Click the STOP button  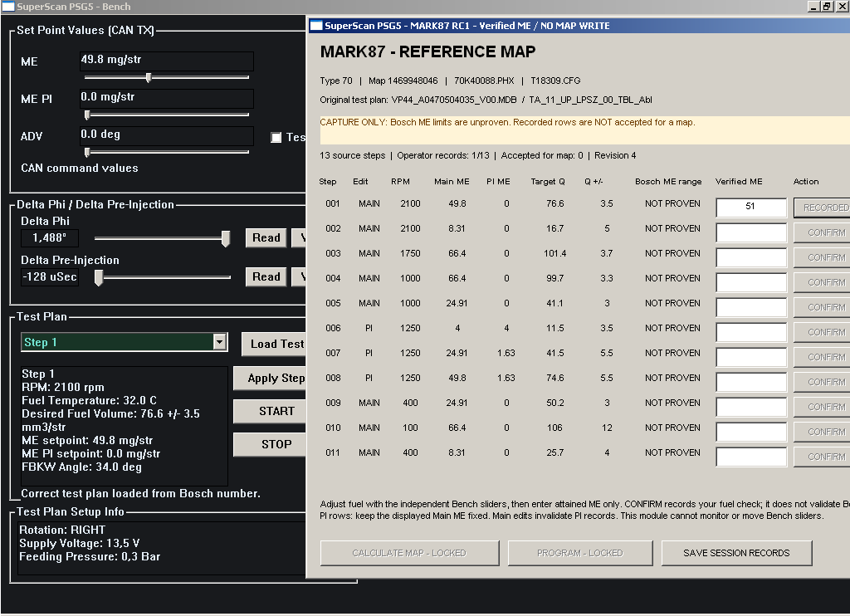[x=271, y=444]
